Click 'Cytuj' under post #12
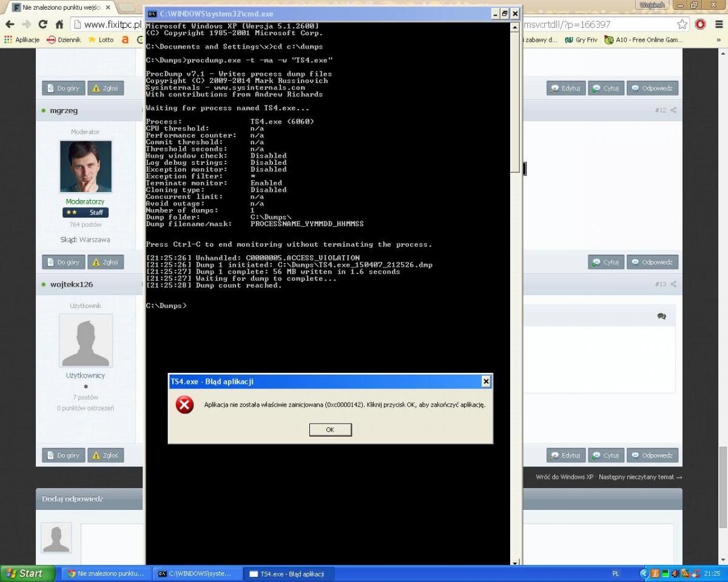728x582 pixels. coord(605,262)
